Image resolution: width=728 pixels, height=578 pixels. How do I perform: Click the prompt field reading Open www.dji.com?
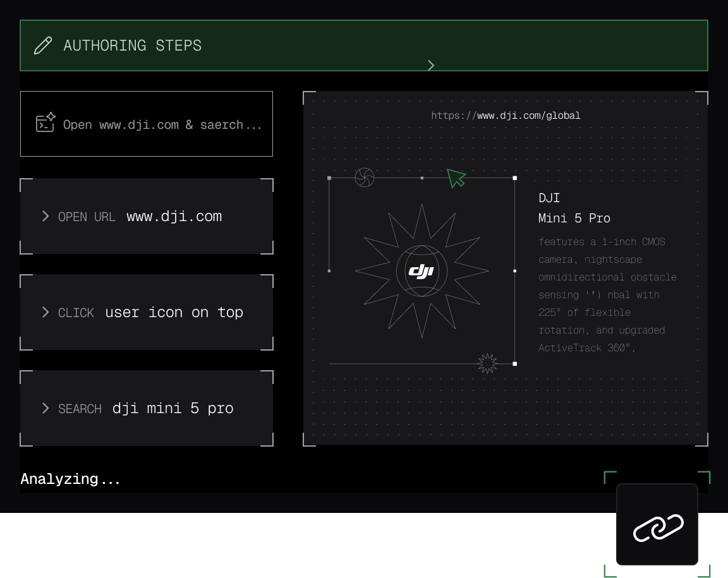[x=147, y=124]
